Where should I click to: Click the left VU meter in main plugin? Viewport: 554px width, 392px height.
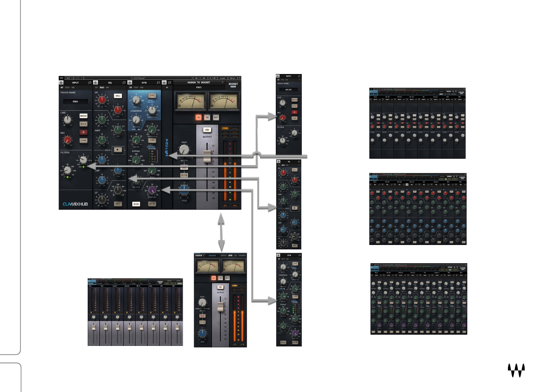coord(191,101)
